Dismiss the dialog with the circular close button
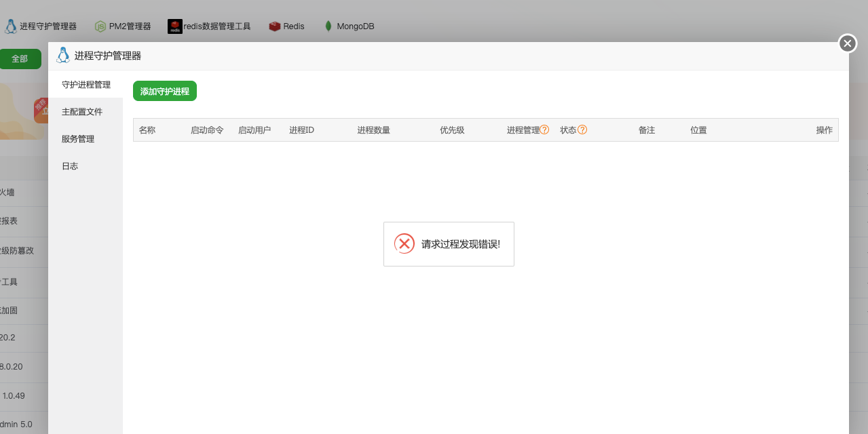Viewport: 868px width, 434px height. coord(847,43)
